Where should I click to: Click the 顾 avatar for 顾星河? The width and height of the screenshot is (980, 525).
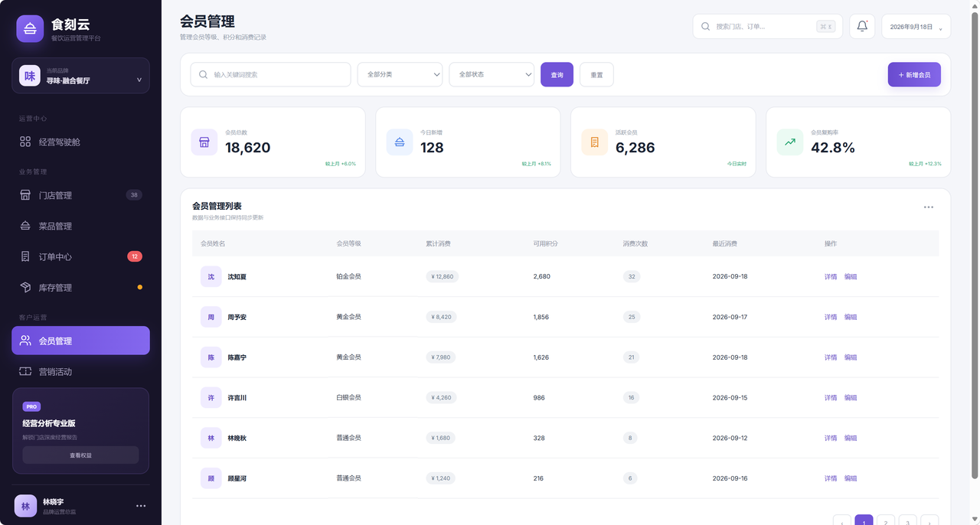click(x=211, y=478)
